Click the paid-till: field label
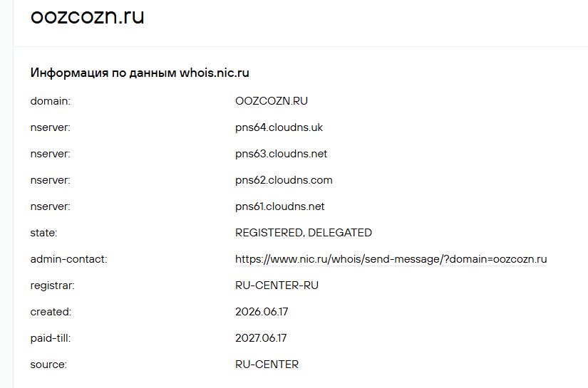The height and width of the screenshot is (388, 588). pos(51,338)
